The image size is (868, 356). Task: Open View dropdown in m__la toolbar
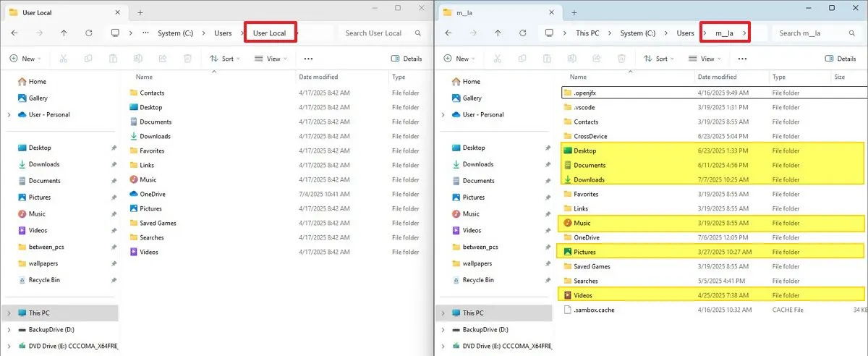pos(705,59)
